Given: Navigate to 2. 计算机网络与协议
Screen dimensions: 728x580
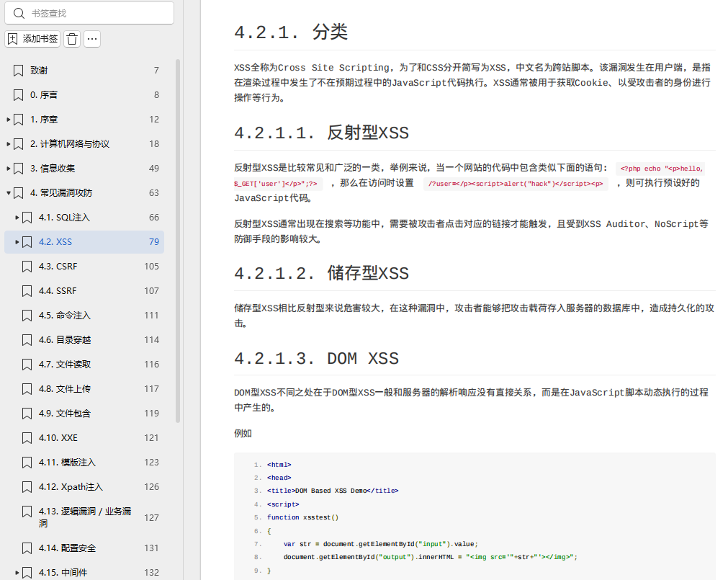Looking at the screenshot, I should [x=70, y=144].
